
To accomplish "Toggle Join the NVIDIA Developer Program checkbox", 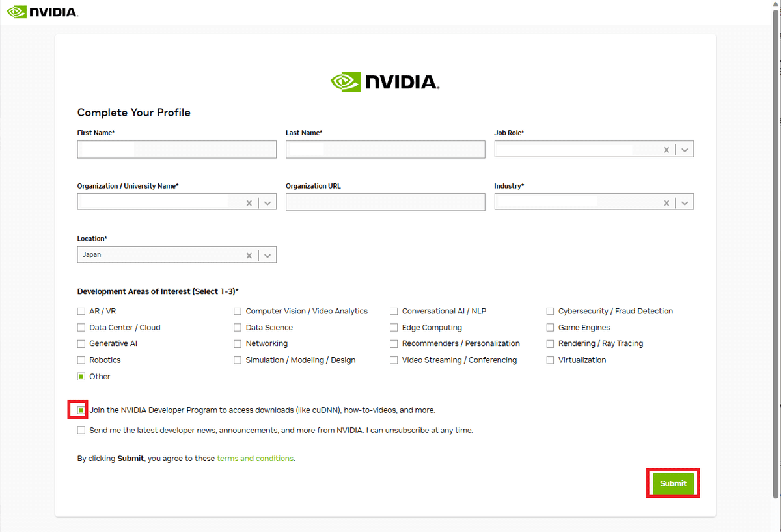I will click(x=81, y=410).
